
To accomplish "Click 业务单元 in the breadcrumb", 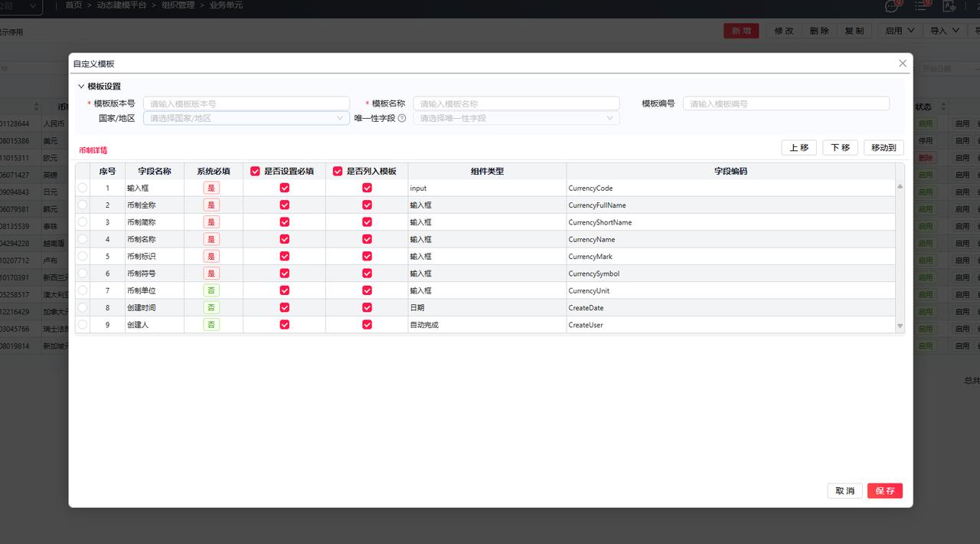I will click(x=227, y=5).
